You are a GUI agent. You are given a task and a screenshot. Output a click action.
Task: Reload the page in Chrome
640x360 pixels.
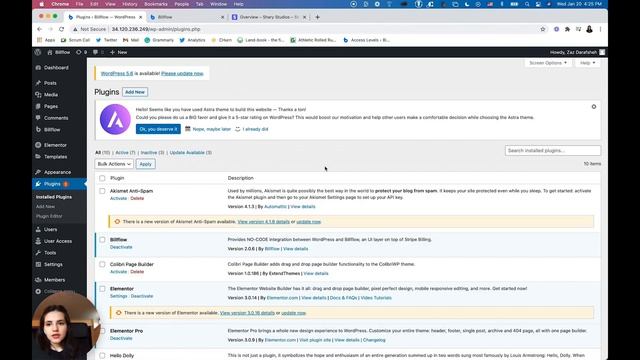pos(61,29)
